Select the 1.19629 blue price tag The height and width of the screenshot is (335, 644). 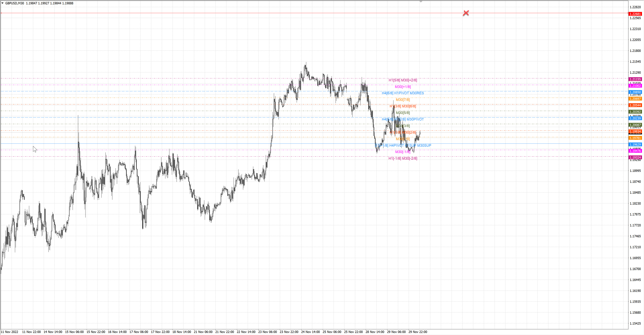point(635,144)
